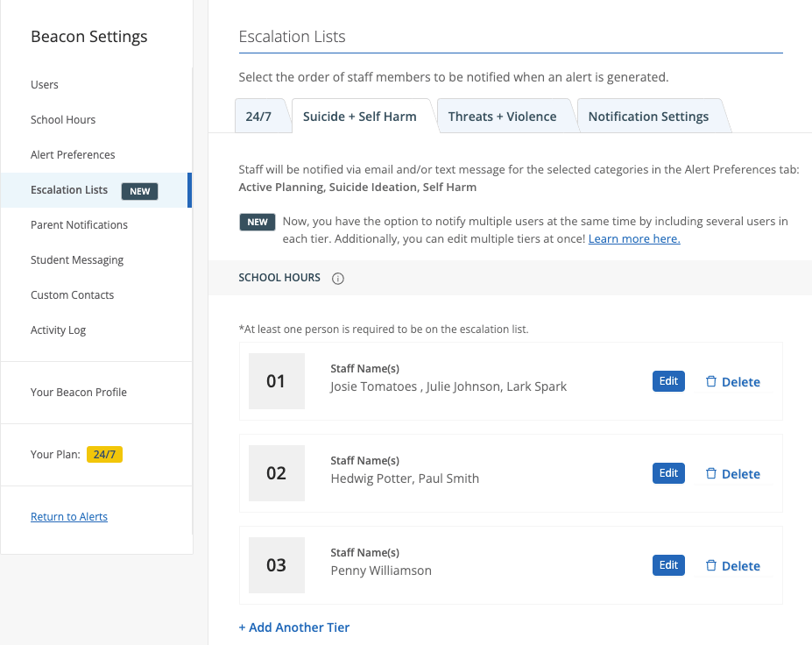Click the 01 tier number box
Viewport: 812px width, 645px height.
277,381
